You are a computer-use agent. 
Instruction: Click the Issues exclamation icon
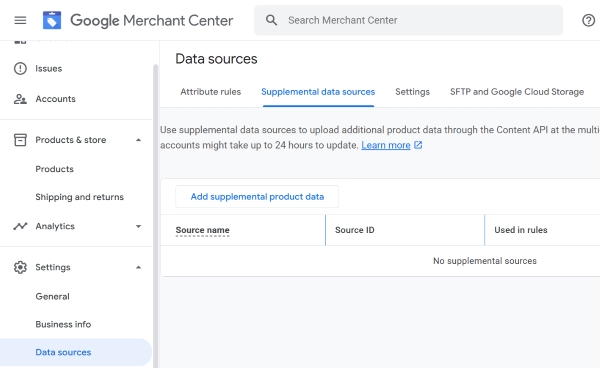point(20,68)
